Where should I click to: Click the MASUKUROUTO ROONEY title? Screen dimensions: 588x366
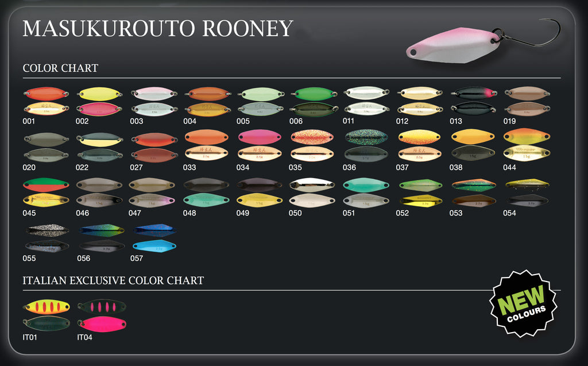tap(158, 29)
